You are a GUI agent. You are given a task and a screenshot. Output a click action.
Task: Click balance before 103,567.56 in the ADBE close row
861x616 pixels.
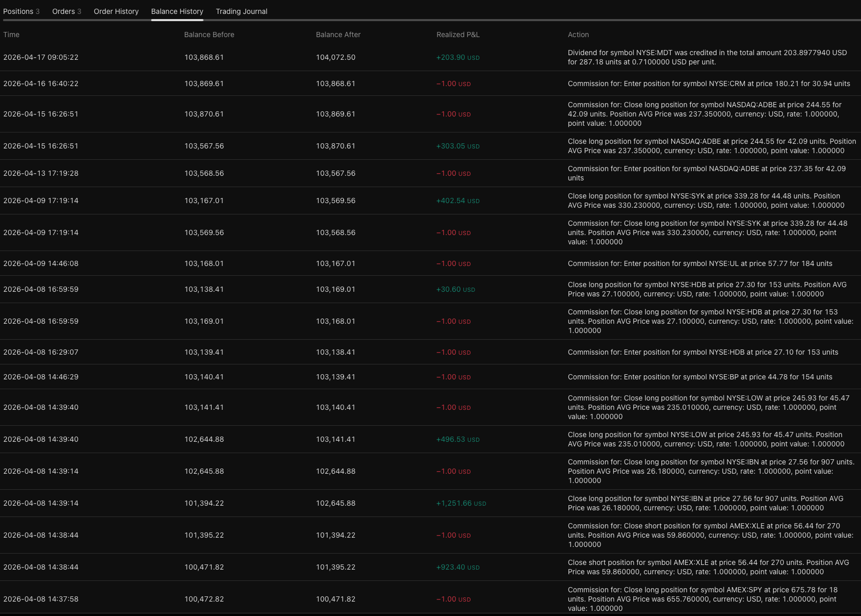(x=204, y=146)
